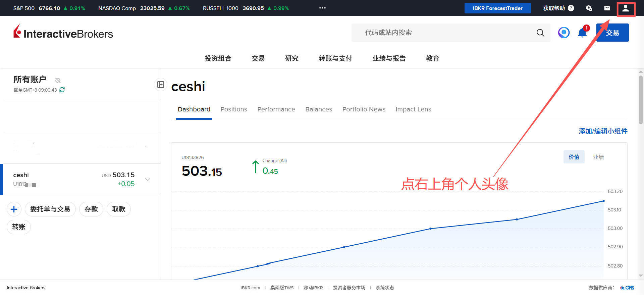This screenshot has height=295, width=644.
Task: Switch chart to 业绩 view
Action: [598, 157]
